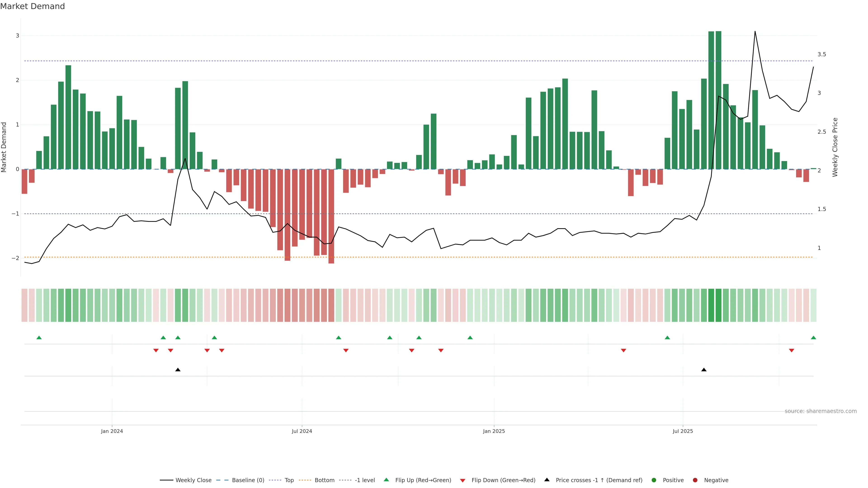Click the darkest green heatmap strip cell
Image resolution: width=868 pixels, height=488 pixels.
[718, 305]
